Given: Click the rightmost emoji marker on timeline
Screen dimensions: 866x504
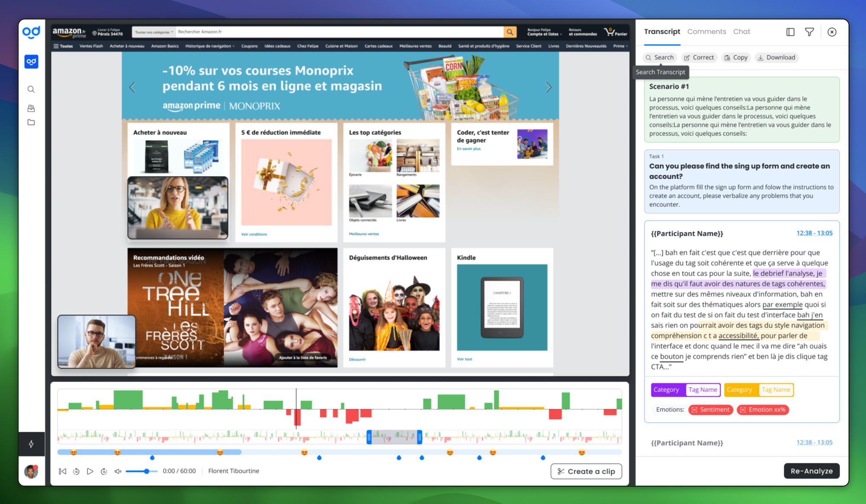Looking at the screenshot, I should [x=582, y=453].
